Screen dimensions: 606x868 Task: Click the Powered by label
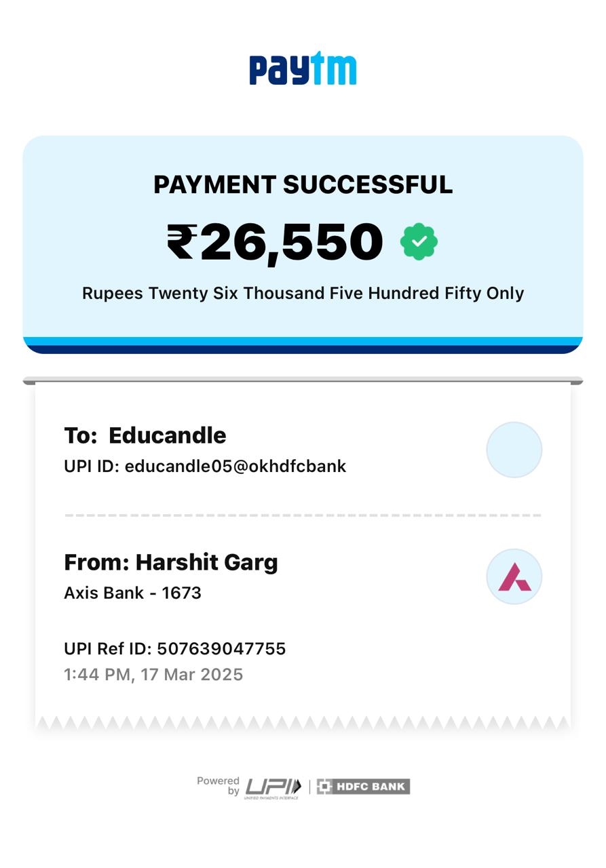(x=219, y=785)
